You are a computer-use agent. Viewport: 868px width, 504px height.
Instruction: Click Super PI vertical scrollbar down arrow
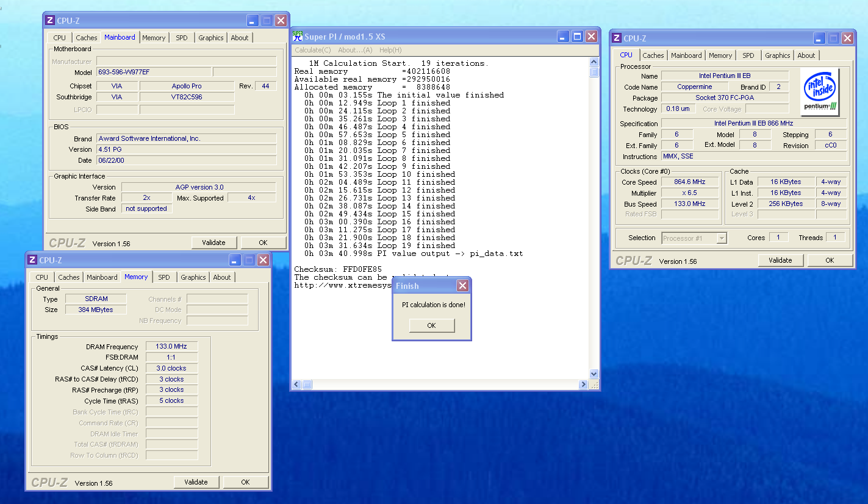click(594, 374)
